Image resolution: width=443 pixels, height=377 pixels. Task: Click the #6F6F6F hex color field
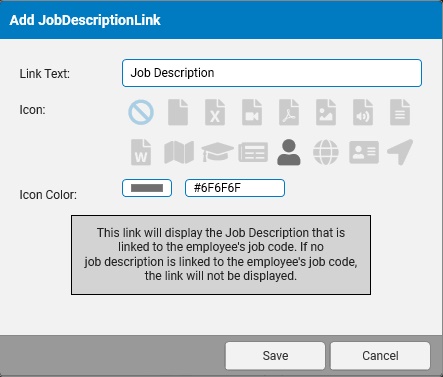click(235, 188)
